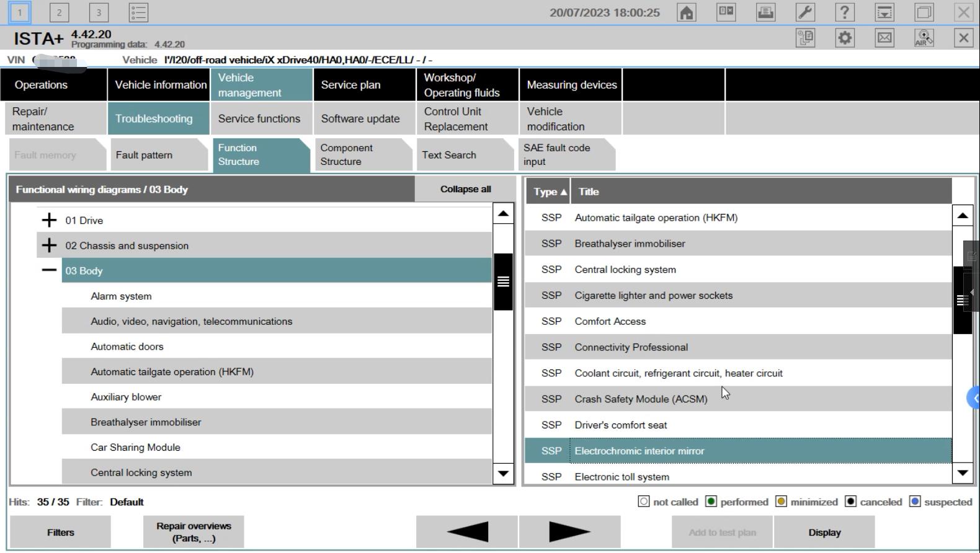Viewport: 980px width, 553px height.
Task: Open the AIR search icon
Action: tap(924, 38)
